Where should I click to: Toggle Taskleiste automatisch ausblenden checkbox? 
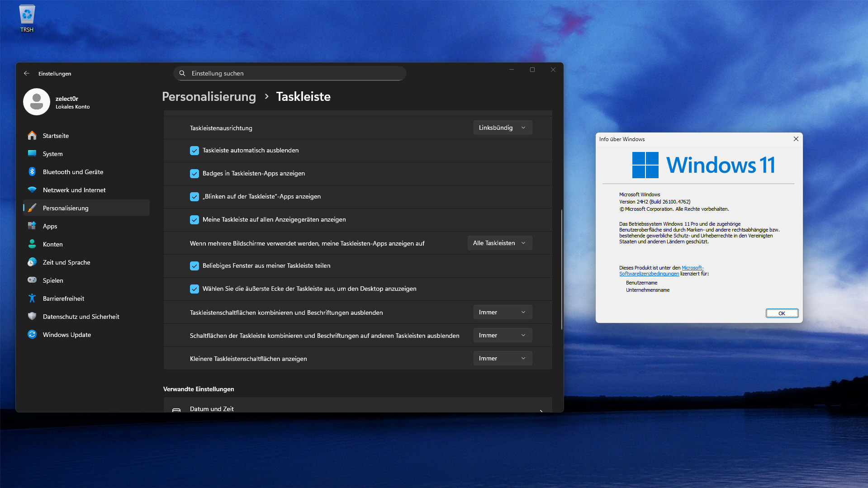[194, 151]
